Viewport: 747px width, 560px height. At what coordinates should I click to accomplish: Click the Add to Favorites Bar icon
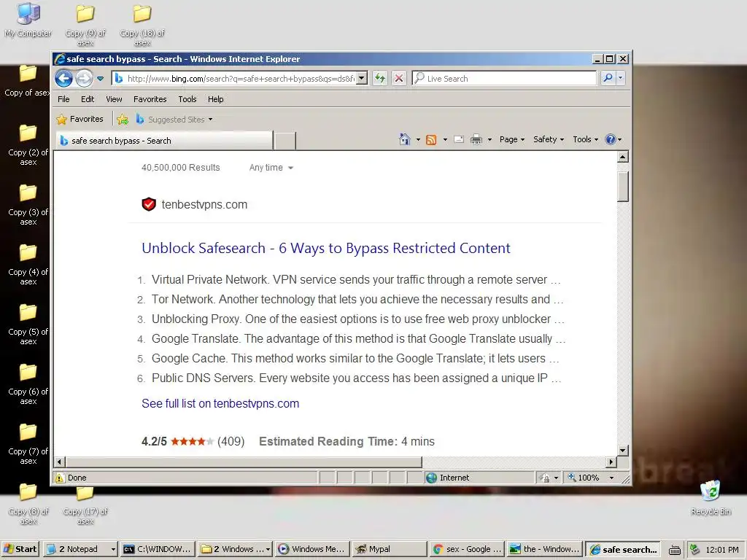123,119
